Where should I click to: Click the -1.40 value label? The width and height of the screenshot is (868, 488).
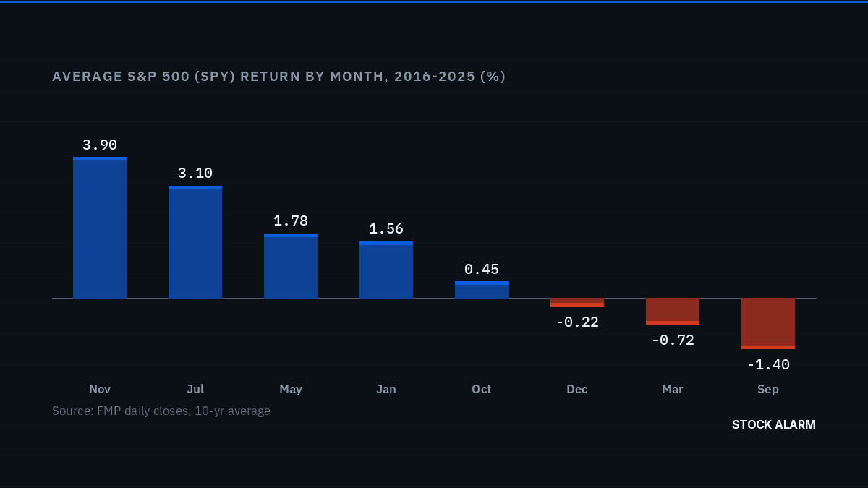tap(768, 365)
